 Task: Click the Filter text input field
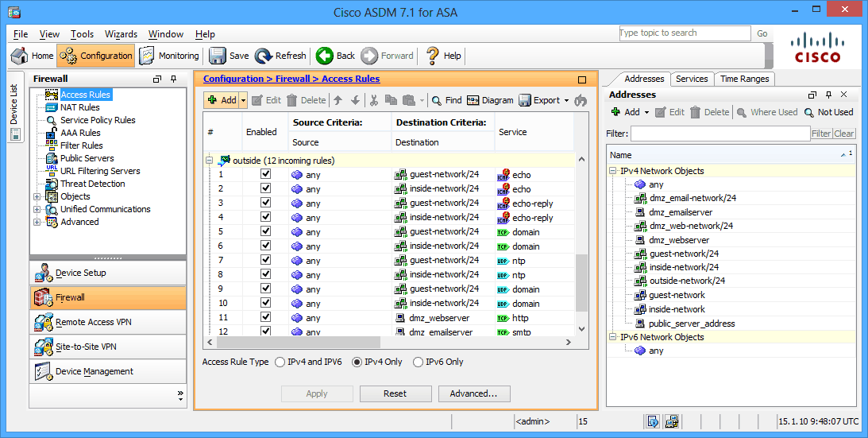tap(720, 133)
